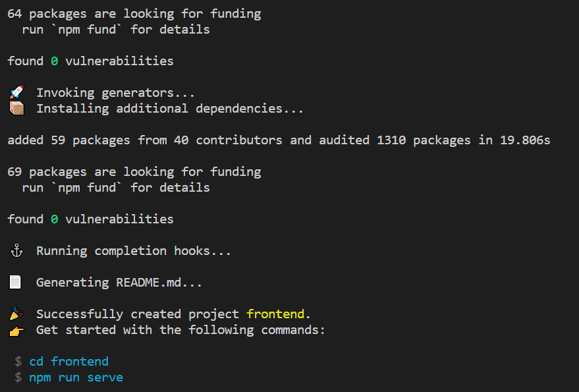Click the document page icon near README
This screenshot has height=392, width=579.
[x=15, y=282]
